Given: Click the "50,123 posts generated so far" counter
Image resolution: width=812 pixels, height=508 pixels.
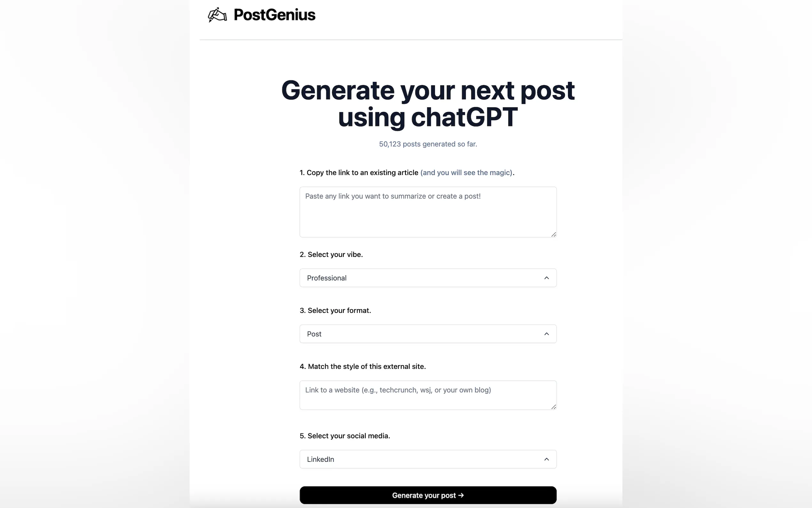Looking at the screenshot, I should pos(428,144).
